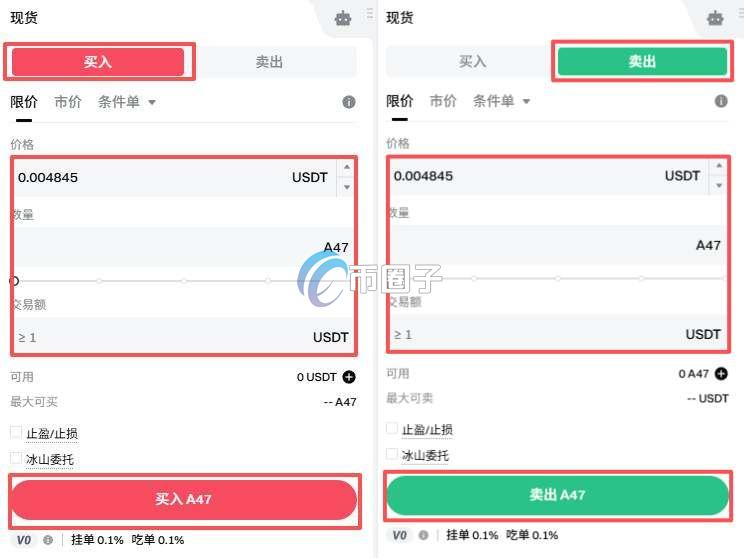Click the order type info icon in buy panel
The image size is (744, 558).
(x=349, y=102)
